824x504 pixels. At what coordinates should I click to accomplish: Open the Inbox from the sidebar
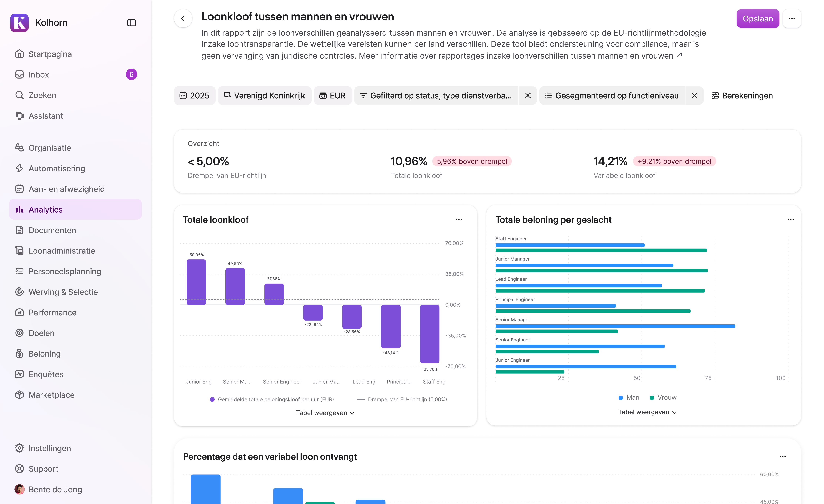(38, 74)
